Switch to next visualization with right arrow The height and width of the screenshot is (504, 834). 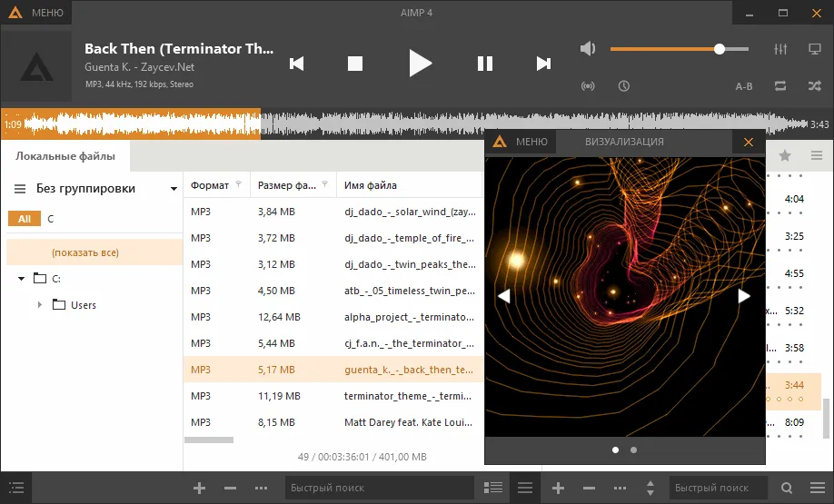(x=744, y=296)
